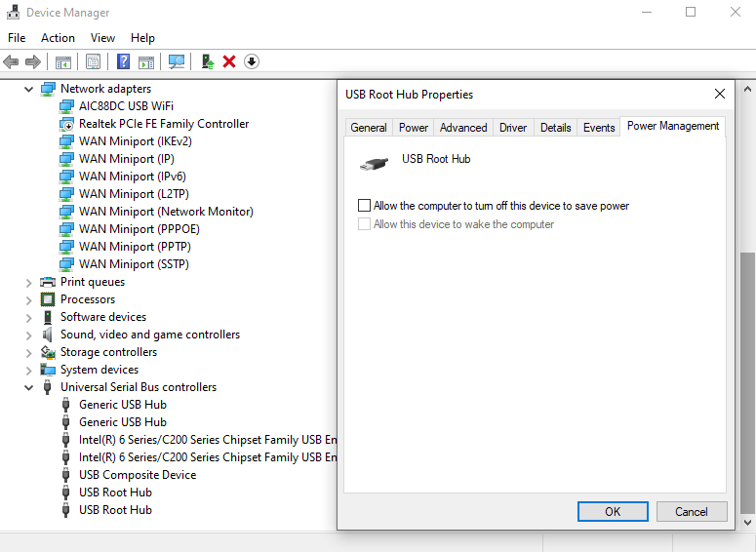Select WAN Miniport (PPTP) entry

(135, 247)
